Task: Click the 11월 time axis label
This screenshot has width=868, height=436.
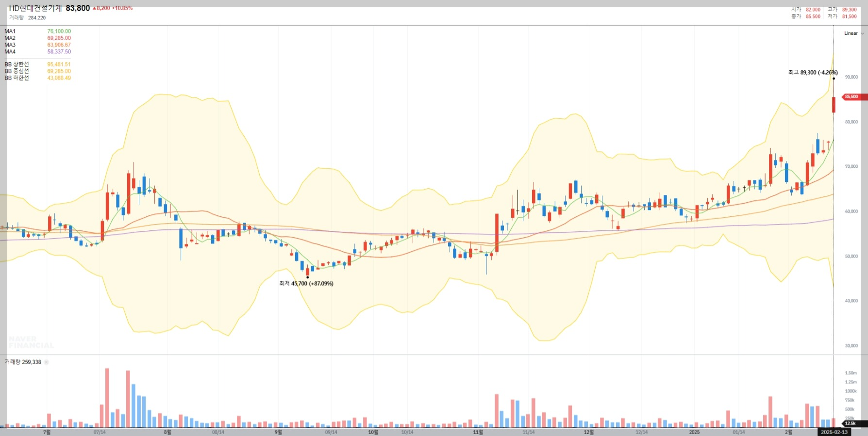Action: [x=478, y=432]
